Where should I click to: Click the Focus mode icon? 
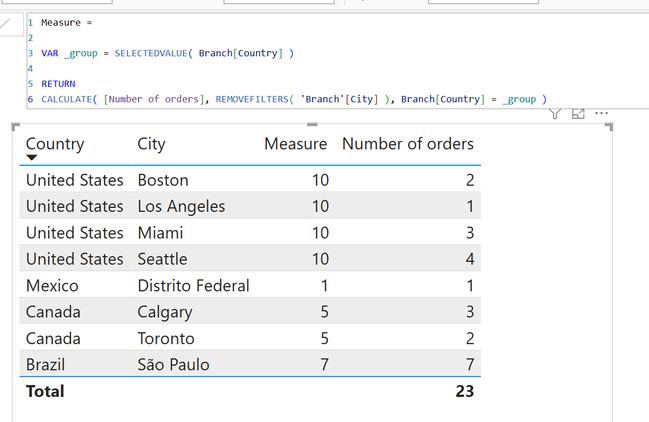coord(578,113)
